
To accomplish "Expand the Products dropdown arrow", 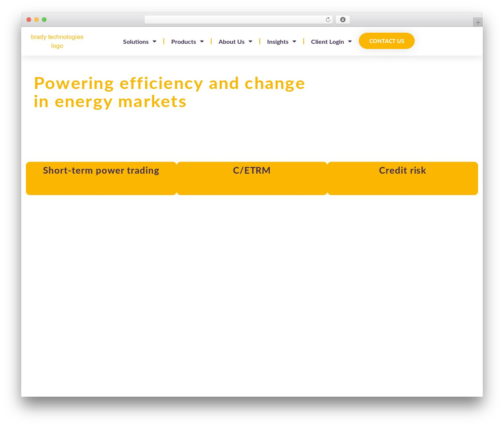I will 202,42.
